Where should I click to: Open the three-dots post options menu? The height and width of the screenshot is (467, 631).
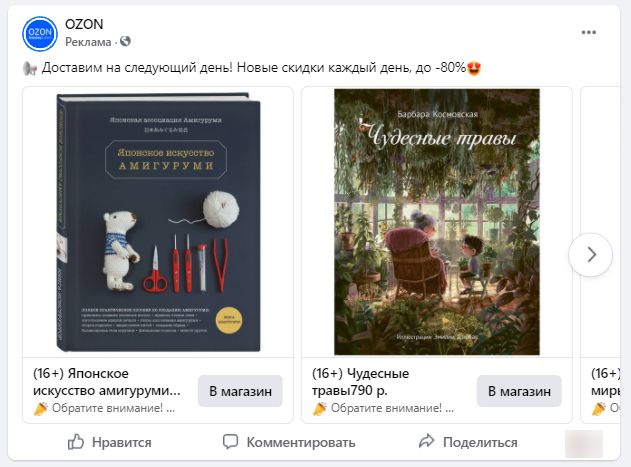(x=589, y=33)
